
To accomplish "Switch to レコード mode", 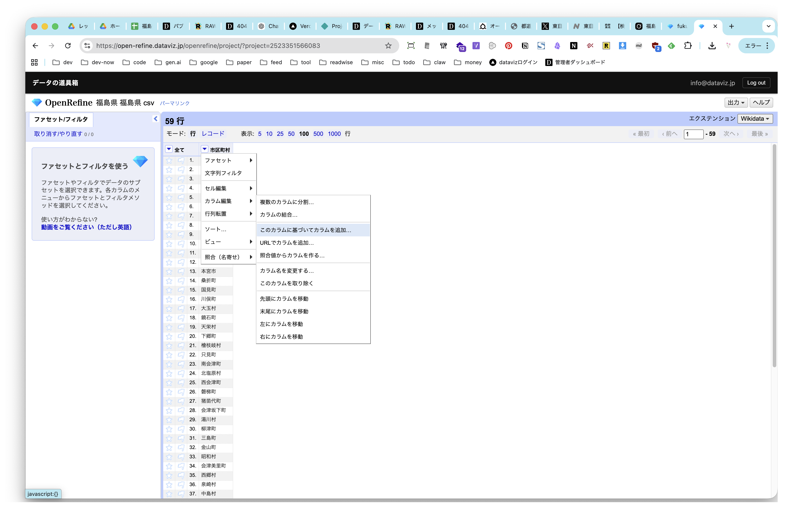I will coord(213,134).
